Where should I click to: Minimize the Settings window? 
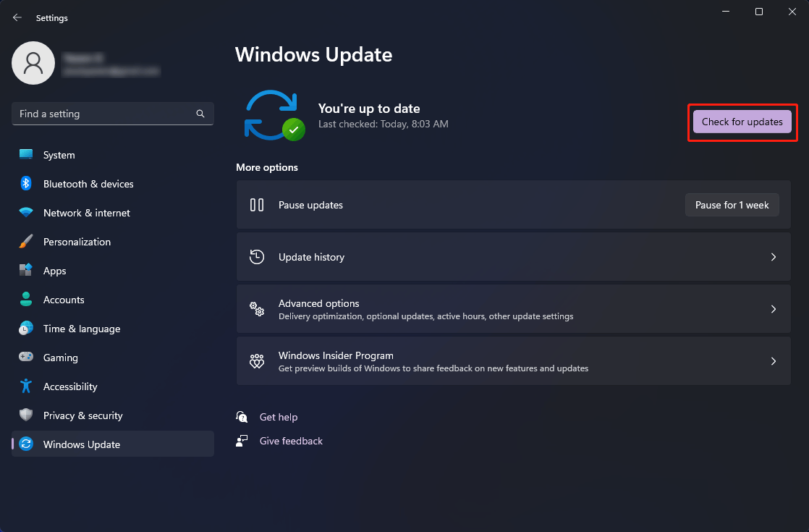pos(726,12)
